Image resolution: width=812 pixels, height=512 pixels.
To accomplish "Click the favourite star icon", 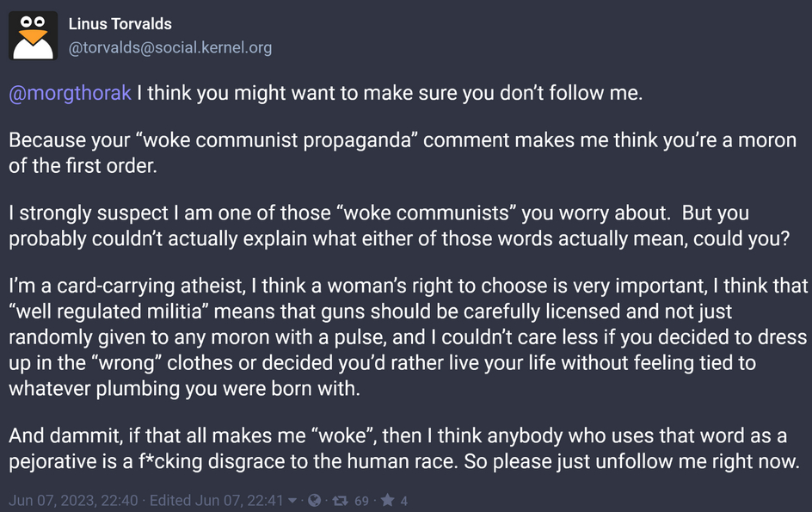I will coord(387,500).
